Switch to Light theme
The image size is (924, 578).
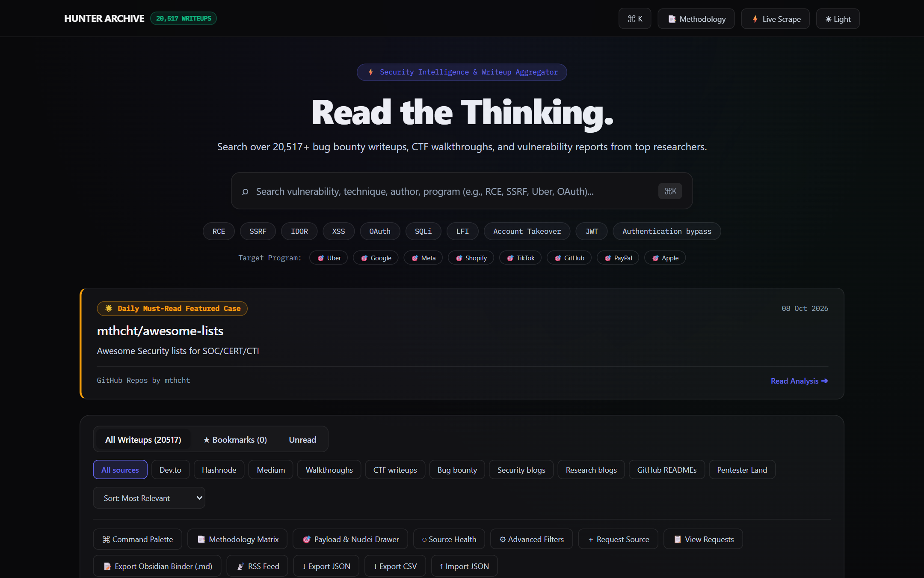click(x=838, y=19)
